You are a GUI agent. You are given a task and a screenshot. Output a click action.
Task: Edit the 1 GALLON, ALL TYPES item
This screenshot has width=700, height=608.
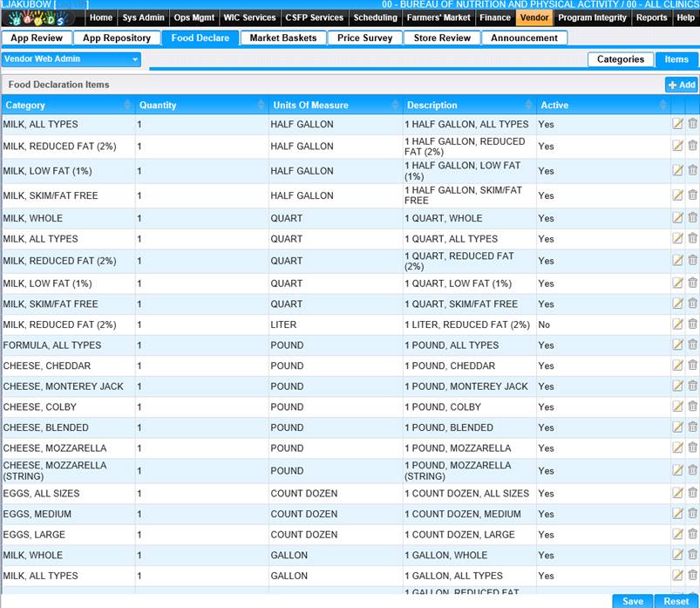(x=677, y=575)
